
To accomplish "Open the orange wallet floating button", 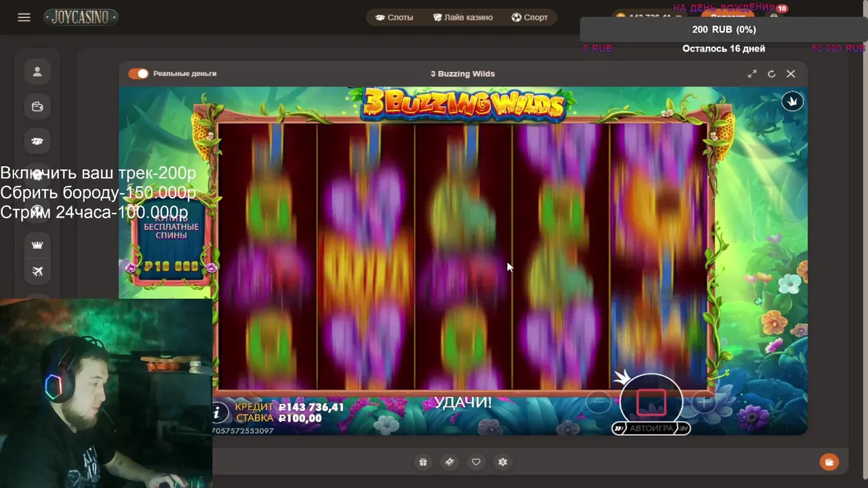I will click(x=829, y=462).
